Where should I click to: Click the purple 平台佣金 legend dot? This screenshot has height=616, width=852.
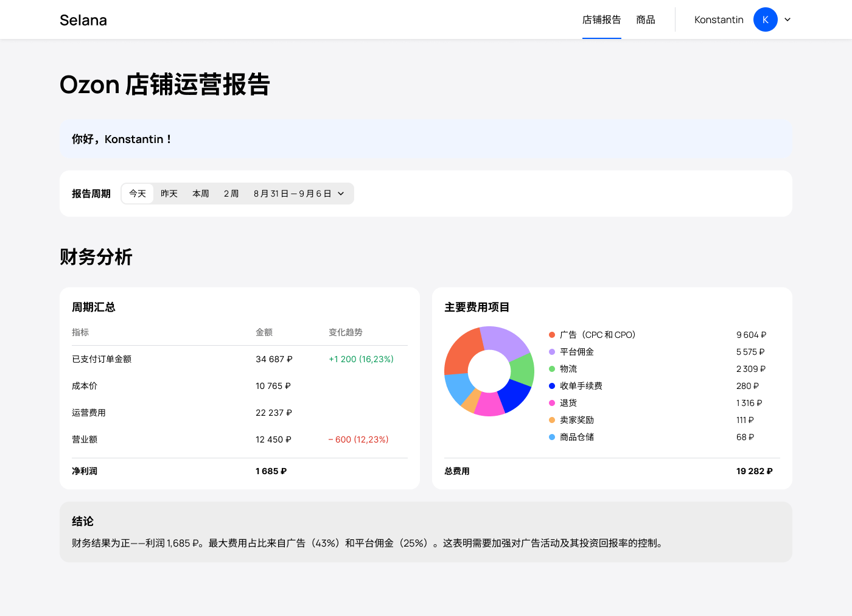(x=552, y=352)
